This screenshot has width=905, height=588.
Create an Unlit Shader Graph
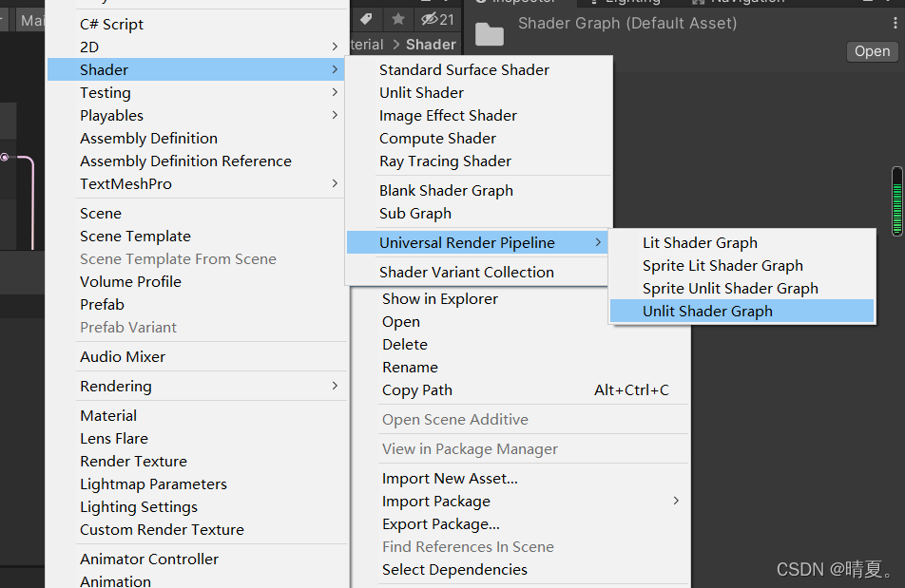742,312
